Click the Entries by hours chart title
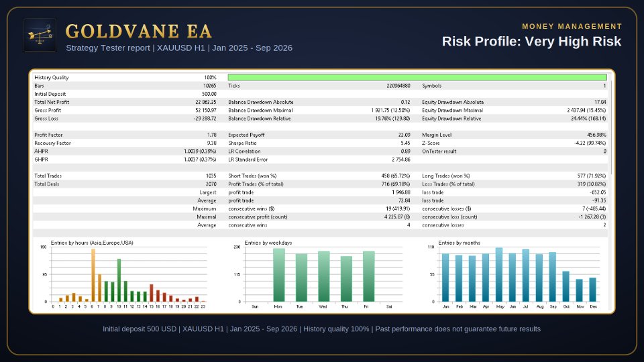This screenshot has height=362, width=644. [92, 243]
